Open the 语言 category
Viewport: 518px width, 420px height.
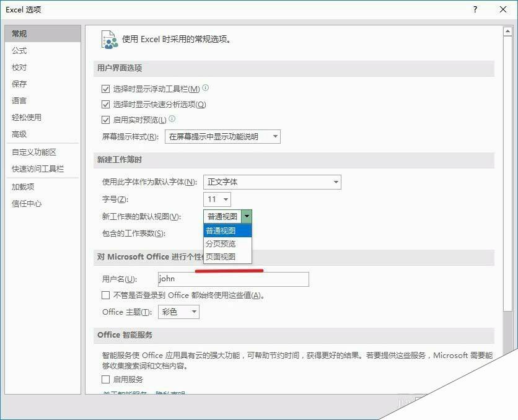43,101
